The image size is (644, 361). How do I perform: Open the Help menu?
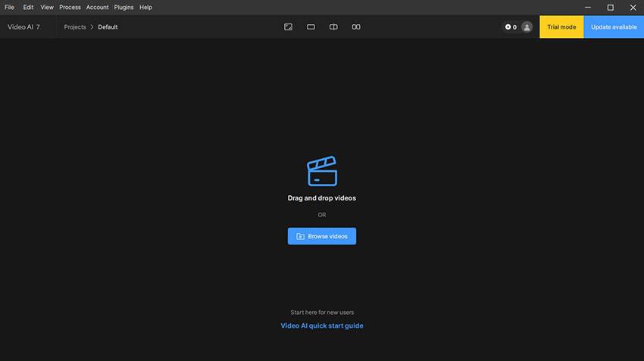(145, 8)
